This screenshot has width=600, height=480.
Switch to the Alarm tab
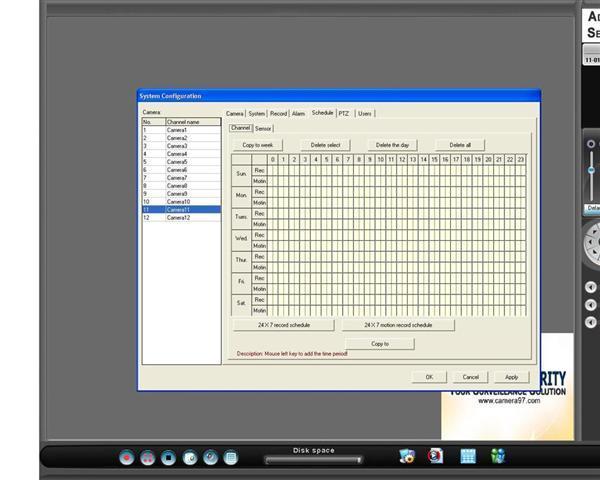pos(298,113)
